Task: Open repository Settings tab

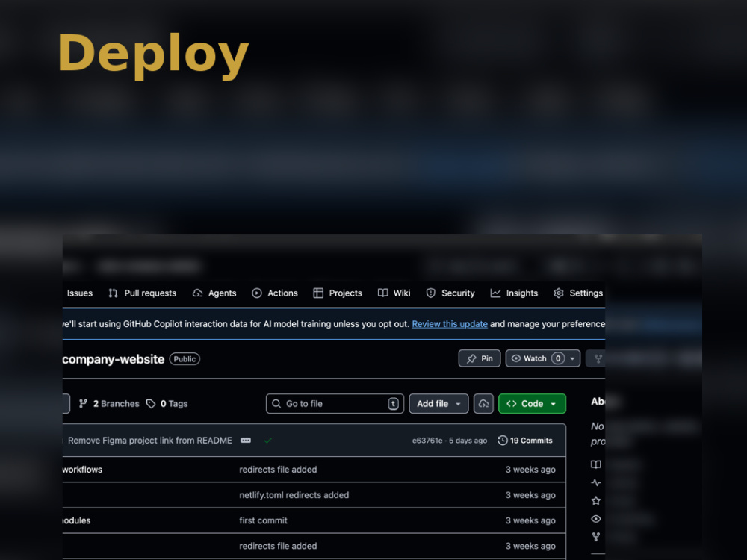Action: 578,293
